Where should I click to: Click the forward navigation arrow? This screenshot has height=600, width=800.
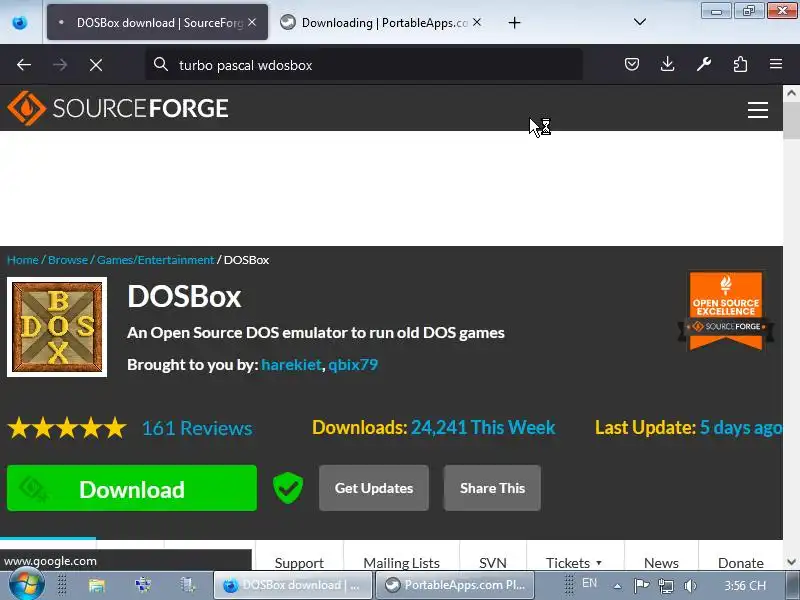pyautogui.click(x=60, y=65)
